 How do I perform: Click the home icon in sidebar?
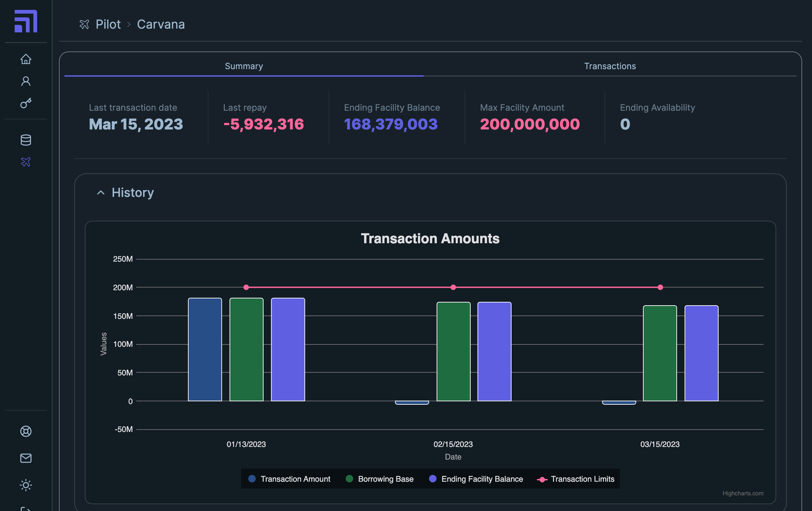(x=26, y=59)
